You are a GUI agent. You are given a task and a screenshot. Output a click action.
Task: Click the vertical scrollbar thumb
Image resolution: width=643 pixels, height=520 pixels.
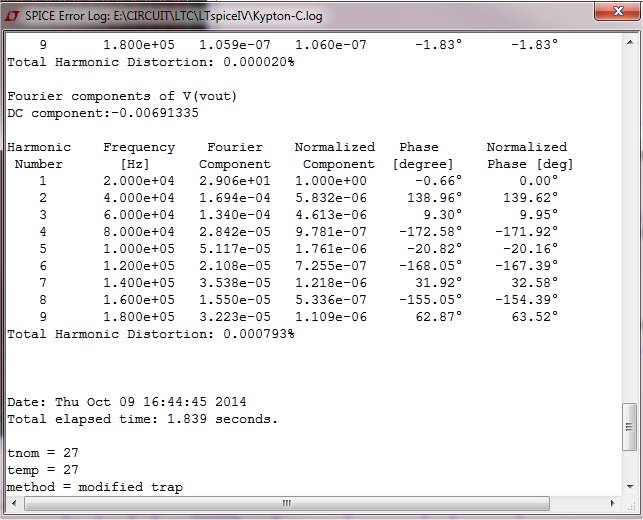(x=629, y=427)
